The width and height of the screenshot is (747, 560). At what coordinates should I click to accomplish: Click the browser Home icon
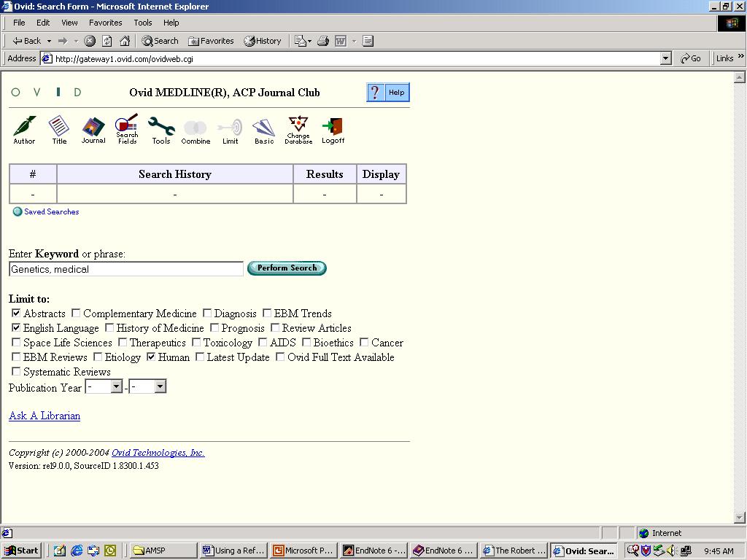coord(125,41)
